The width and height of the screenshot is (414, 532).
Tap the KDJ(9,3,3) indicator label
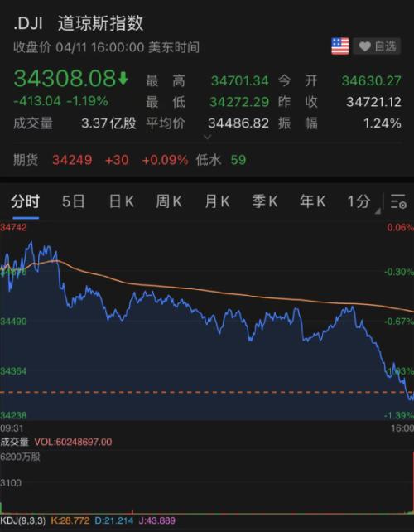pos(22,520)
